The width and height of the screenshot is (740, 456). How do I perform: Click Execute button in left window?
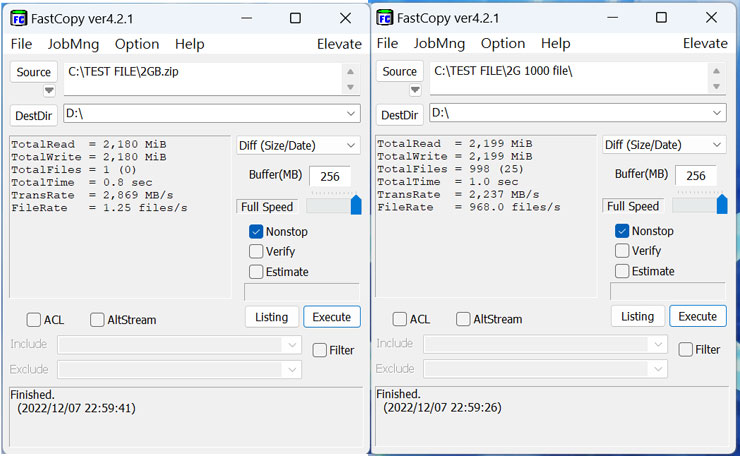(x=332, y=317)
